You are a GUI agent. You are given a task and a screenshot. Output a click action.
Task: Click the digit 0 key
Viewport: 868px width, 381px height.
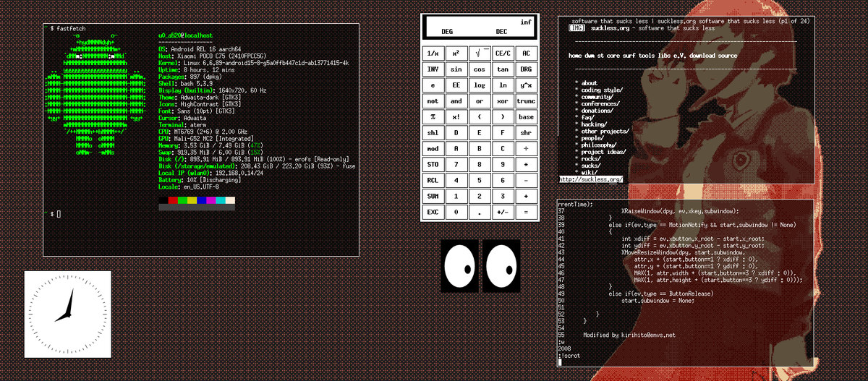pos(456,213)
